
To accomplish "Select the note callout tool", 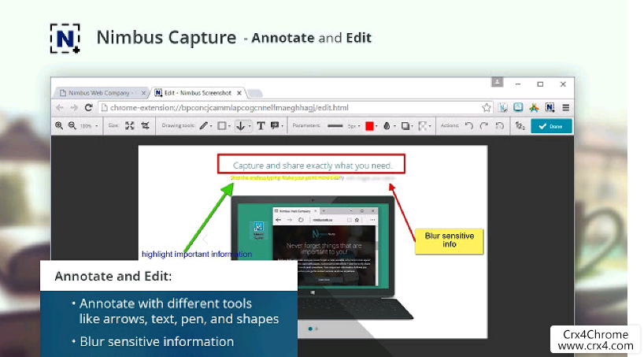I will click(x=276, y=126).
